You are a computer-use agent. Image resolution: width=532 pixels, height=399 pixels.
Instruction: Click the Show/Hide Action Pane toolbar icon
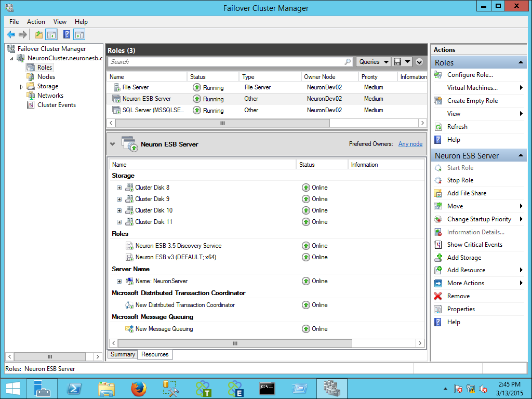[79, 34]
